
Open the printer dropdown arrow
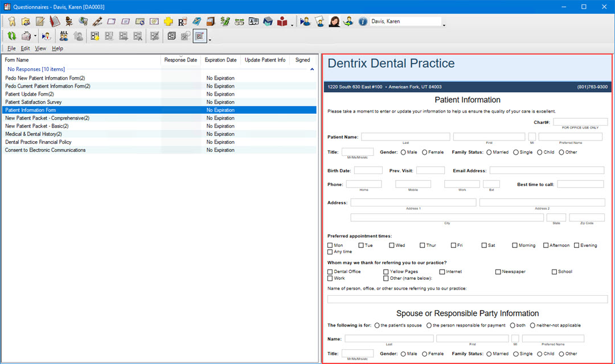35,36
